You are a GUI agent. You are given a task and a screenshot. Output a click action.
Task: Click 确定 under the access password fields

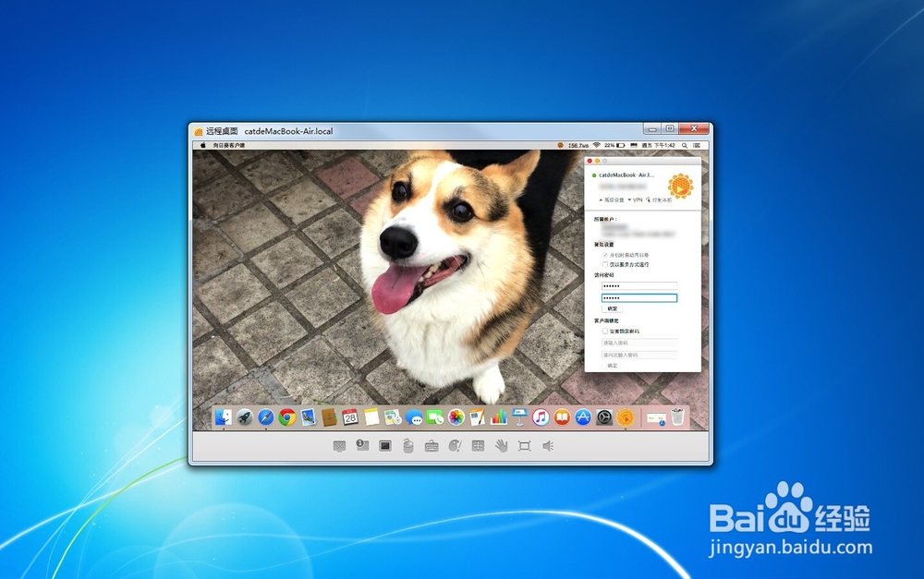[x=613, y=308]
